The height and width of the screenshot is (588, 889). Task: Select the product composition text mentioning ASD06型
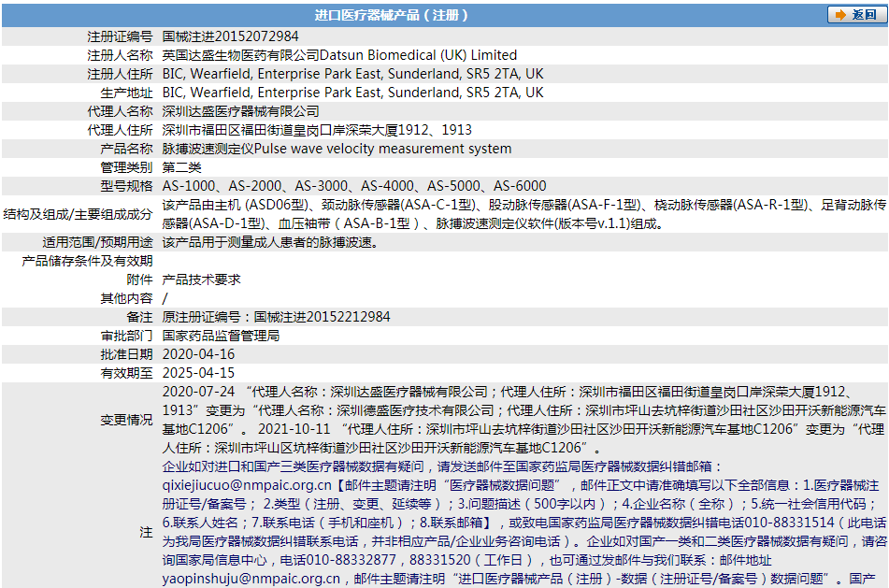[523, 214]
